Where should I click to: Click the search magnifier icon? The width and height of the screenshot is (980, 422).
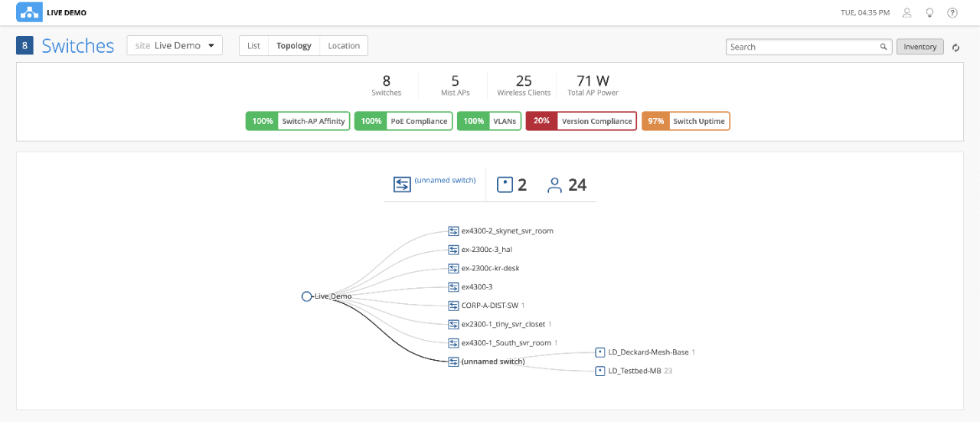point(883,47)
